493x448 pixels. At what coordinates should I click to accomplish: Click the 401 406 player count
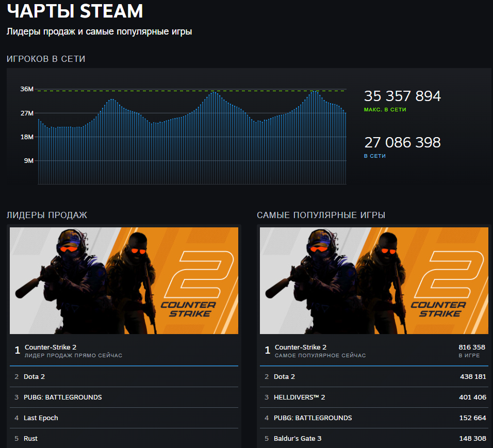[x=472, y=397]
